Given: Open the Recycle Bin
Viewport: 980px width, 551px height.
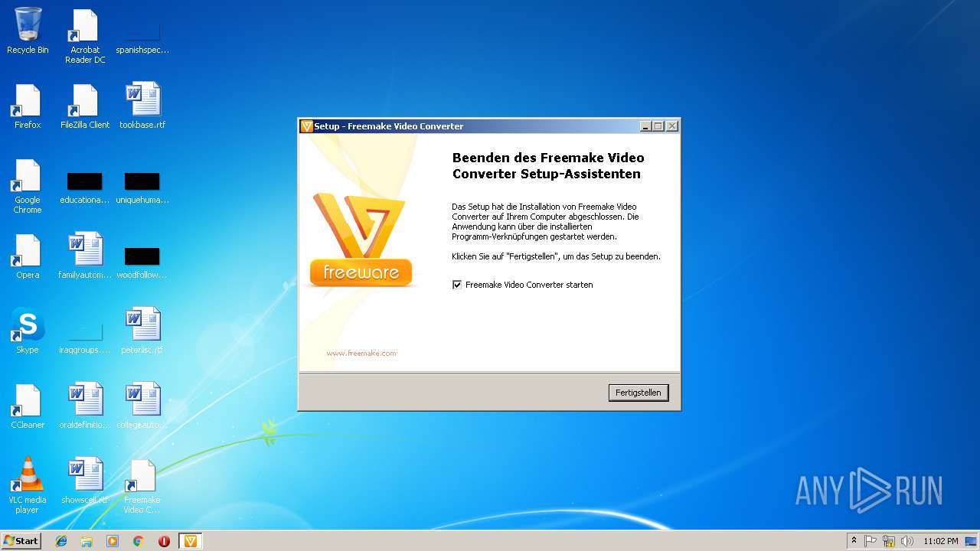Looking at the screenshot, I should (x=28, y=31).
